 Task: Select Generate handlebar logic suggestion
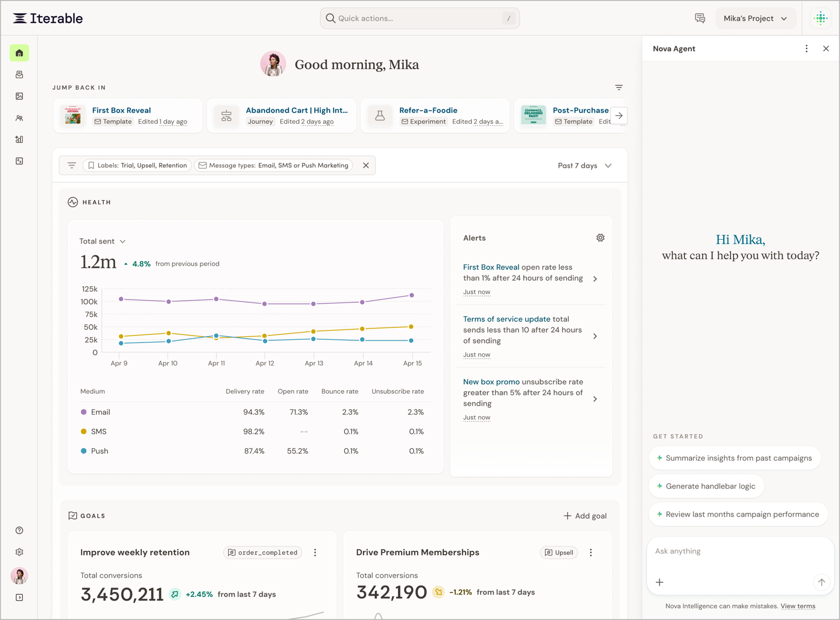point(706,486)
